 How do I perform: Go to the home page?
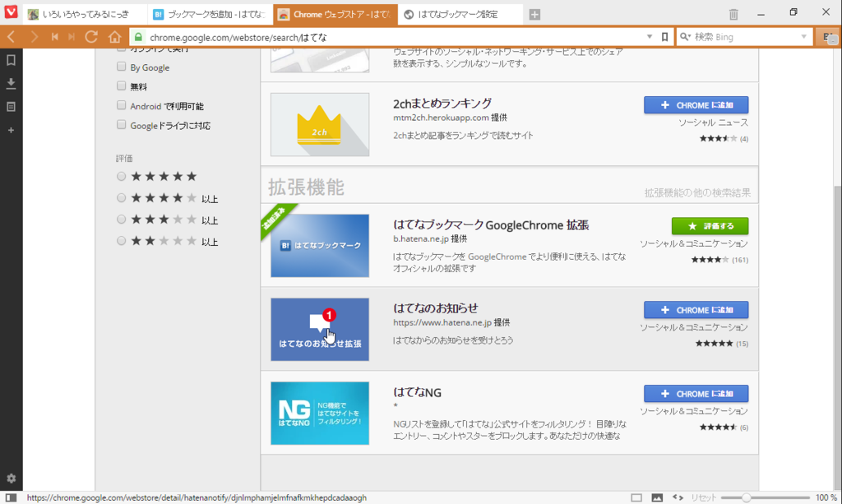coord(114,37)
